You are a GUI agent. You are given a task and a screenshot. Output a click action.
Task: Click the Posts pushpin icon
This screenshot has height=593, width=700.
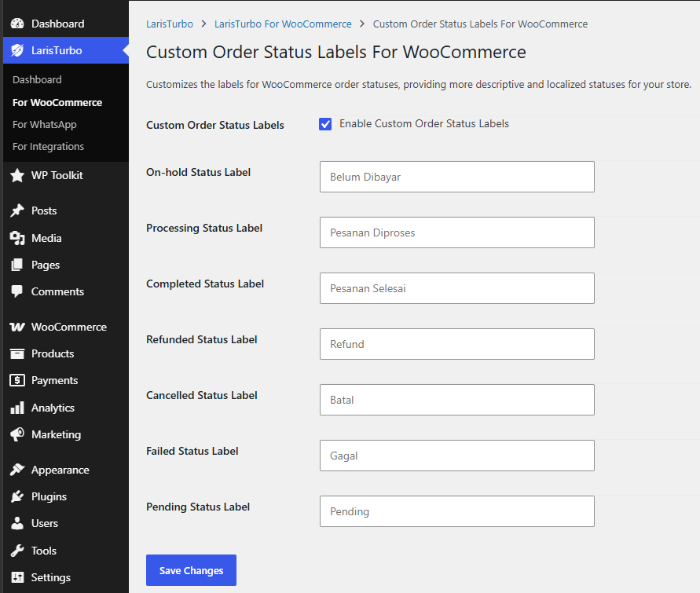(17, 210)
